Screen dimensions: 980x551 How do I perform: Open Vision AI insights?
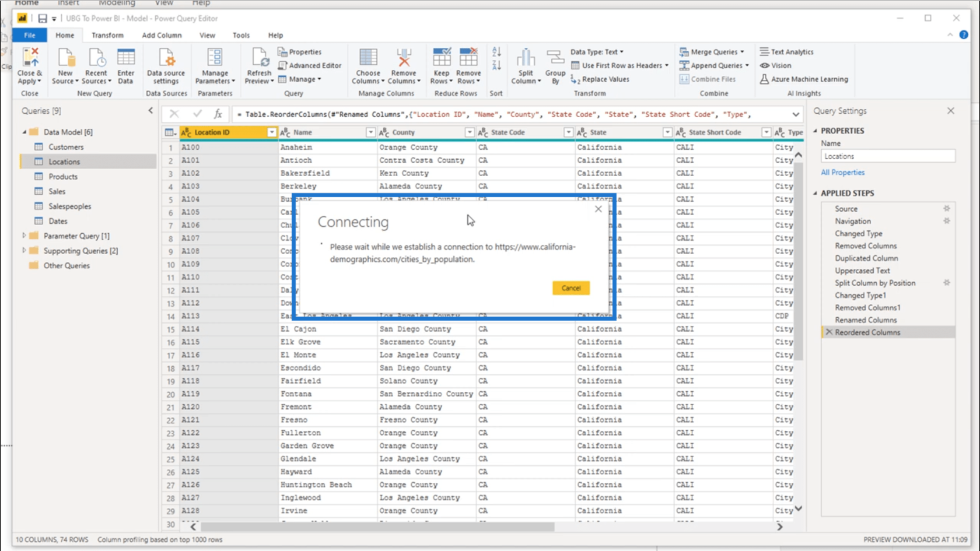click(x=775, y=65)
